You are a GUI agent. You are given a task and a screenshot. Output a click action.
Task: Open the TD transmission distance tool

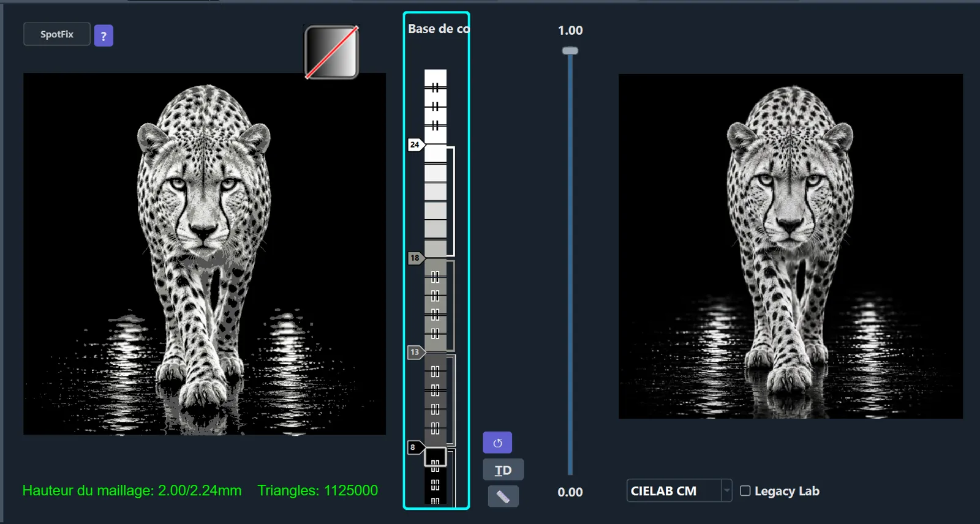click(x=503, y=470)
